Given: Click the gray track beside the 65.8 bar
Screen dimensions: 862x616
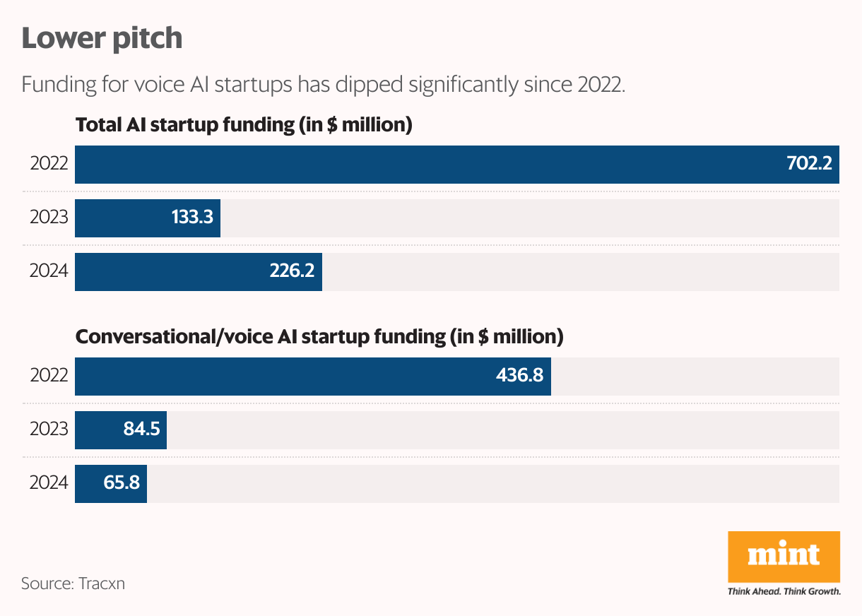Looking at the screenshot, I should [x=493, y=483].
